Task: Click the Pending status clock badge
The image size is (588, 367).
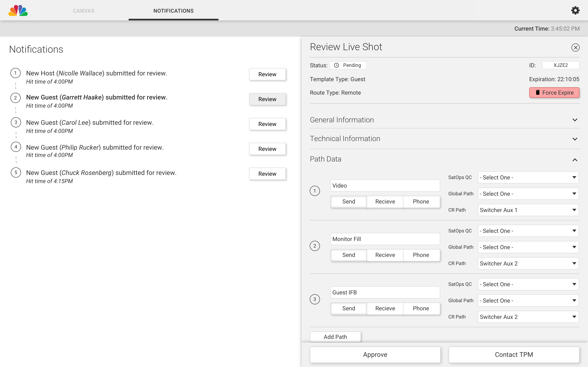Action: 348,65
